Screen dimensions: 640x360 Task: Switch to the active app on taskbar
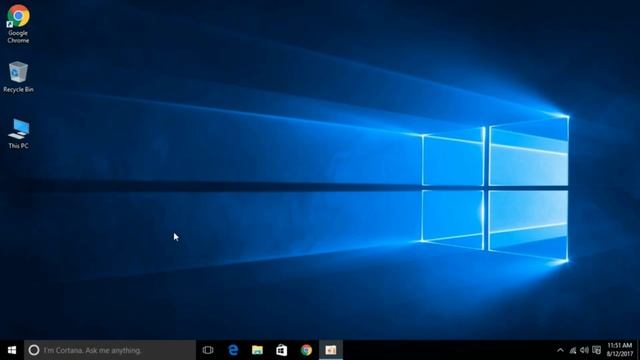pos(331,350)
